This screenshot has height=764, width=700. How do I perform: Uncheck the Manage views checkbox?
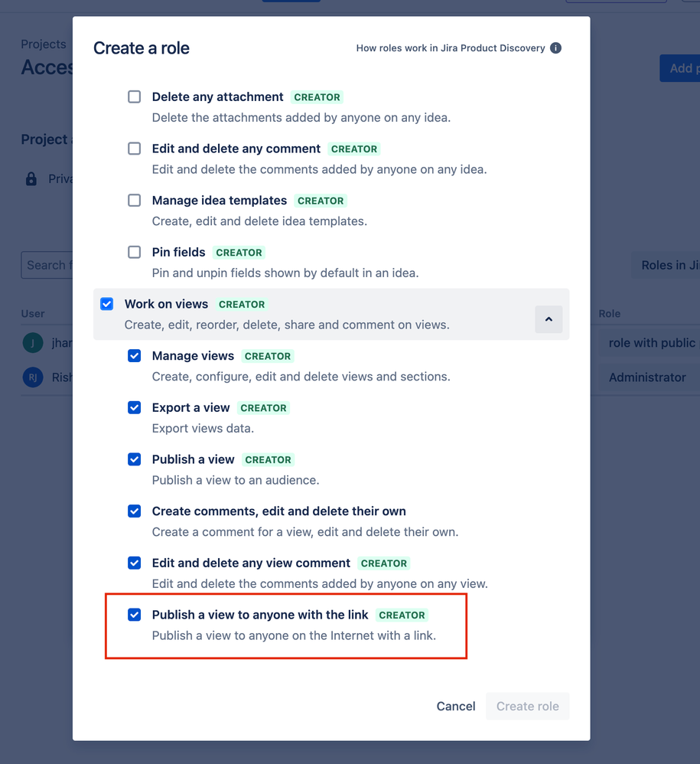coord(135,356)
